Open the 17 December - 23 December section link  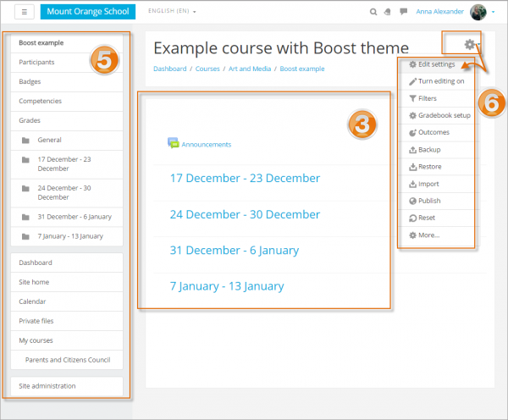coord(245,179)
